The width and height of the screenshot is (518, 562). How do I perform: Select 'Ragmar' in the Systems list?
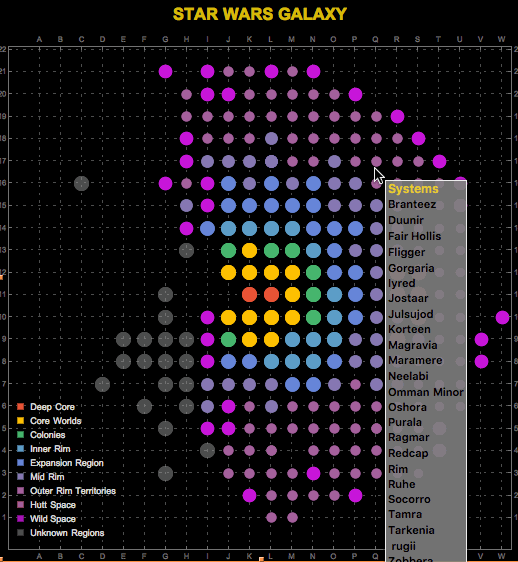(409, 438)
